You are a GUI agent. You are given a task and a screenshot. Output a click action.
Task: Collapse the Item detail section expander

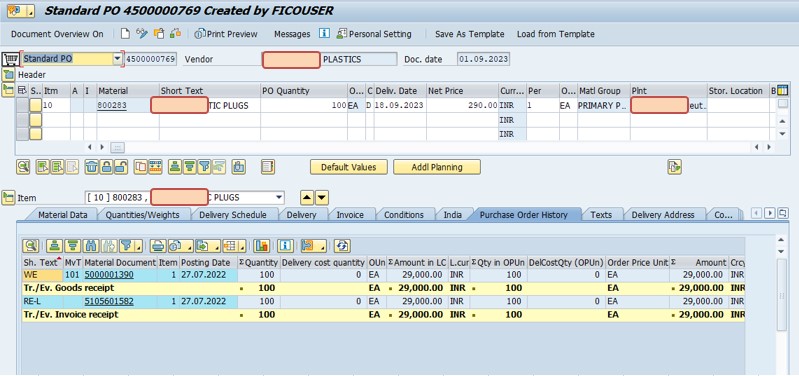coord(8,198)
